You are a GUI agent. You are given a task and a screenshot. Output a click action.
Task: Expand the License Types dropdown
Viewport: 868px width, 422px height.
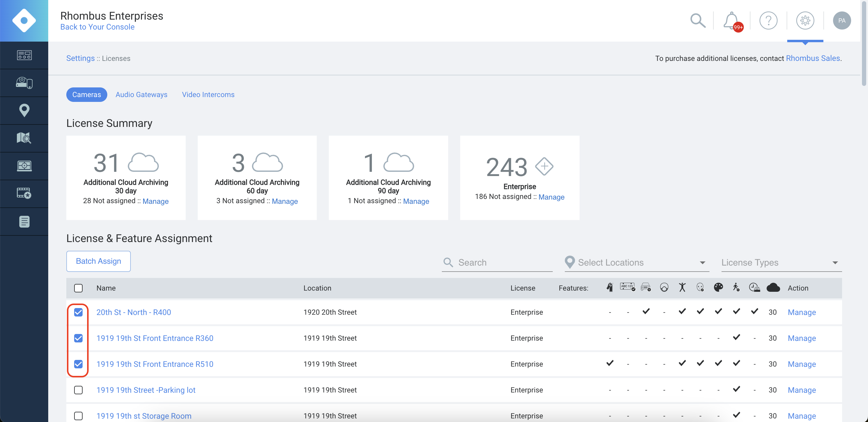782,262
